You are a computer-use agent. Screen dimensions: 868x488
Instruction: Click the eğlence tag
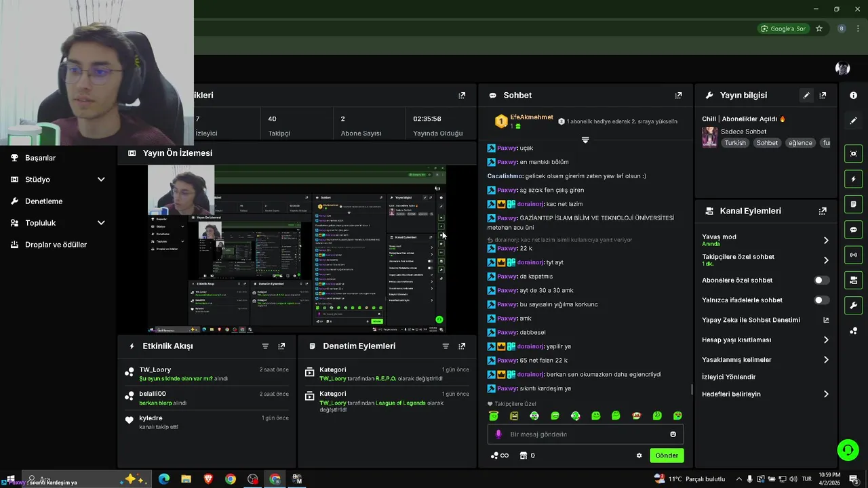pos(800,143)
